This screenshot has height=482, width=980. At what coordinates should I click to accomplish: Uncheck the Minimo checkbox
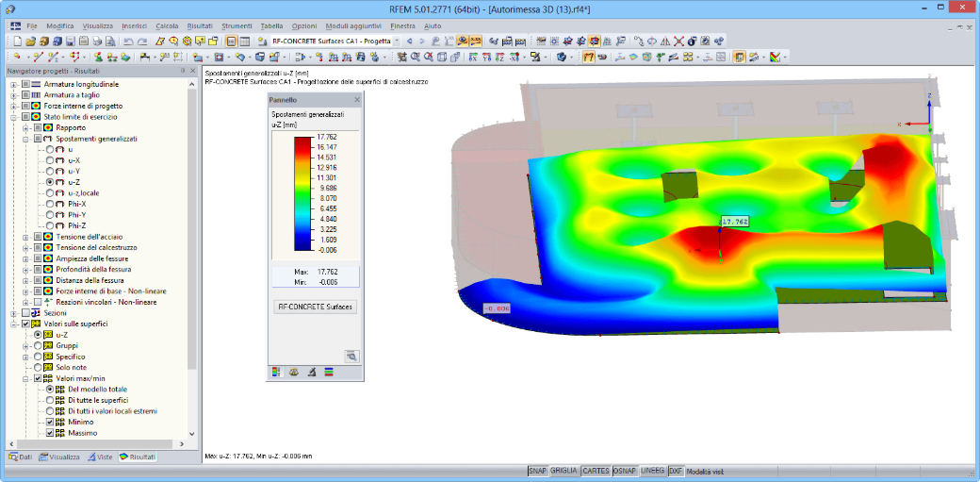(50, 422)
